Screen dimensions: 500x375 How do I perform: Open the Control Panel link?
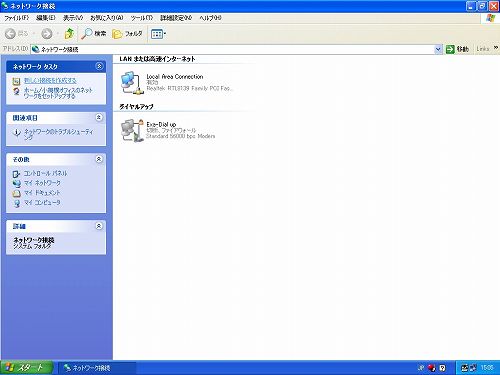[45, 173]
